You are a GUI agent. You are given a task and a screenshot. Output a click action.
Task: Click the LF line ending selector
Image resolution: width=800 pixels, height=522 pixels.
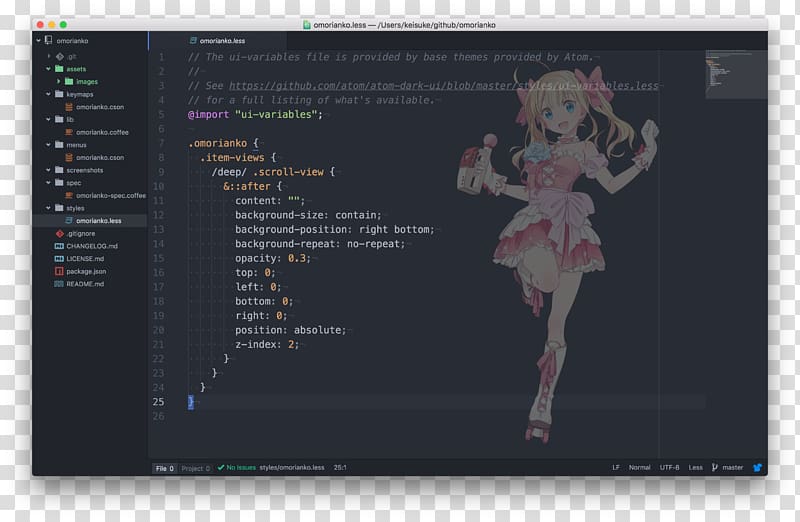(x=616, y=467)
